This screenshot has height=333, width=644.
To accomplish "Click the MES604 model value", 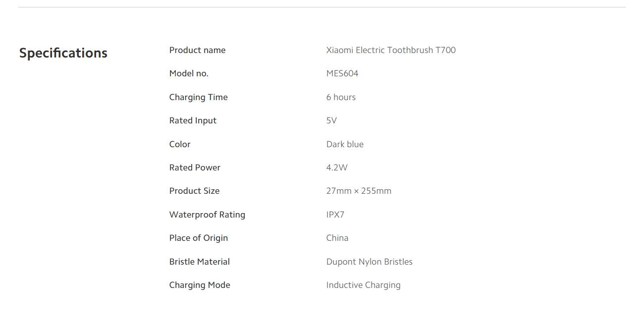I will tap(342, 73).
